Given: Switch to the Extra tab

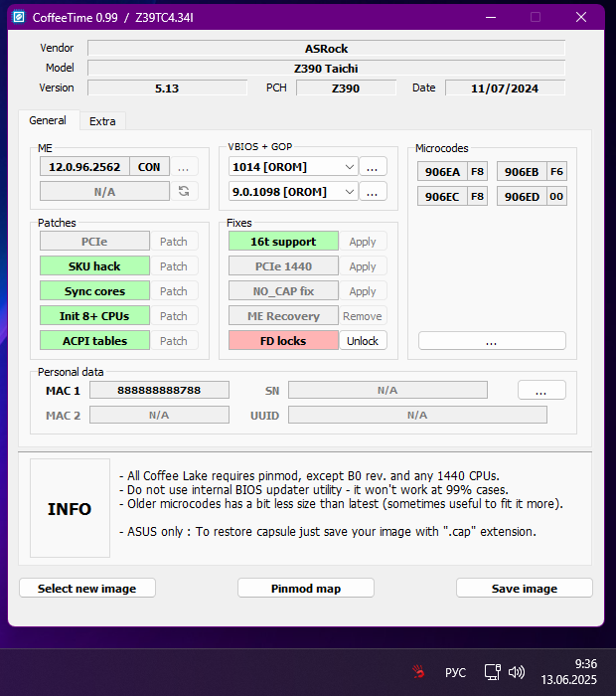Looking at the screenshot, I should tap(102, 121).
